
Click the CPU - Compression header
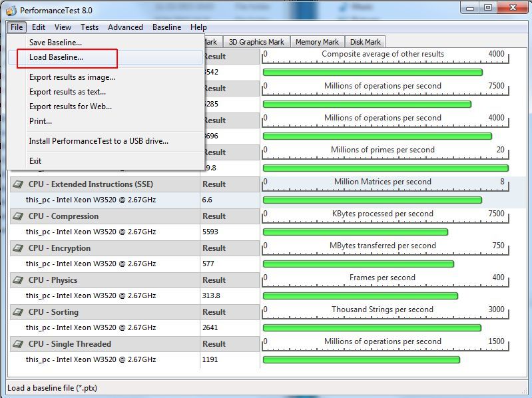(105, 216)
